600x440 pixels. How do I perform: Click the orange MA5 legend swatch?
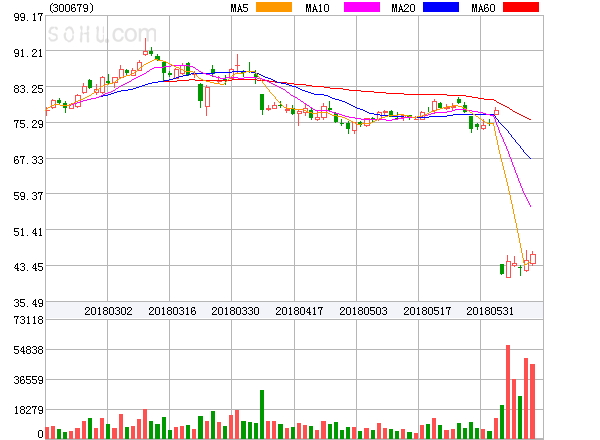[274, 7]
